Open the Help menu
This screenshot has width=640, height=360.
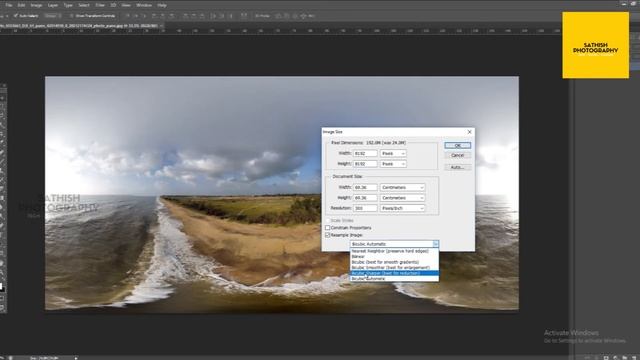162,5
